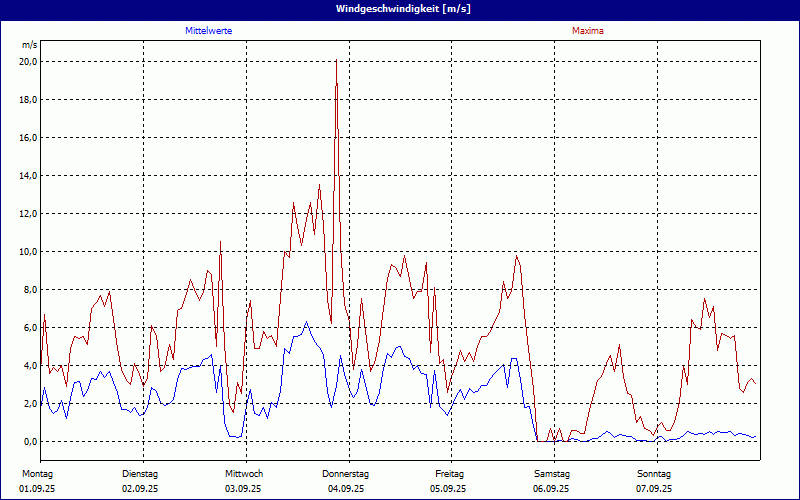Select the Mittwoch day label
Viewport: 800px width, 500px height.
click(243, 473)
